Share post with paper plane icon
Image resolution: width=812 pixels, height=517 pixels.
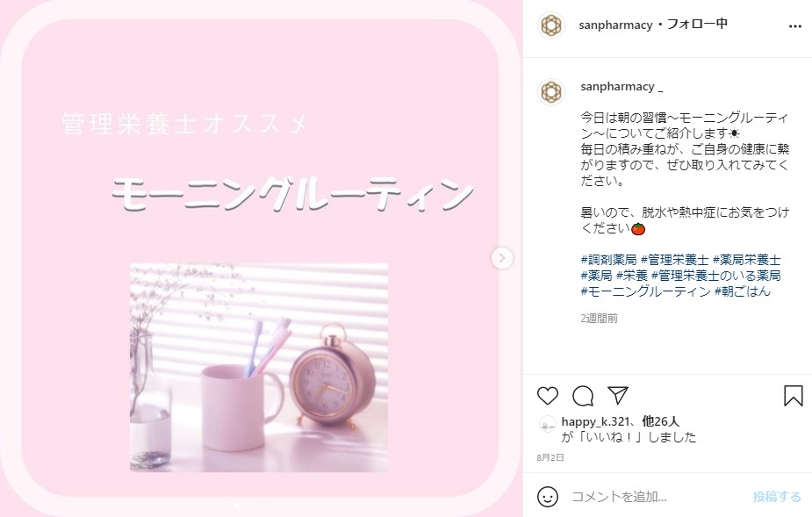pyautogui.click(x=618, y=395)
